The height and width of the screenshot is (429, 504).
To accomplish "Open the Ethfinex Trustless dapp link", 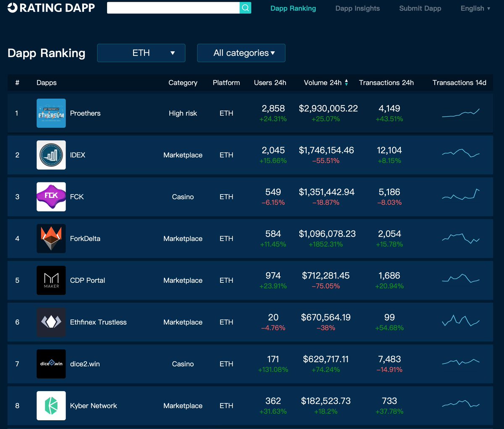I will coord(98,322).
